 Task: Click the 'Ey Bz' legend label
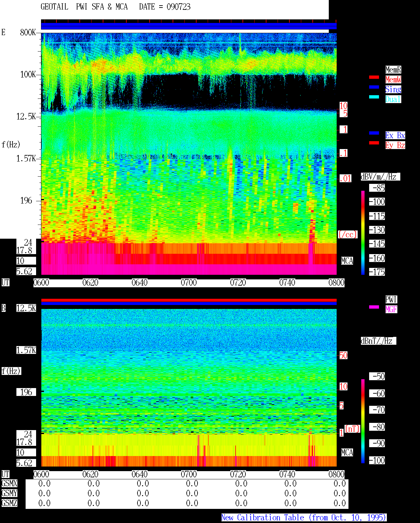395,145
